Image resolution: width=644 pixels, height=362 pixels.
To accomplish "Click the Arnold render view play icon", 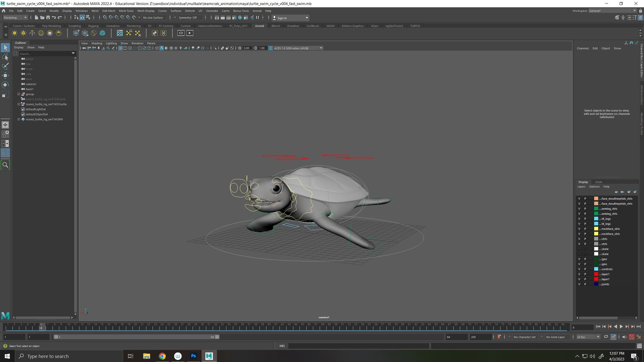I will [190, 33].
